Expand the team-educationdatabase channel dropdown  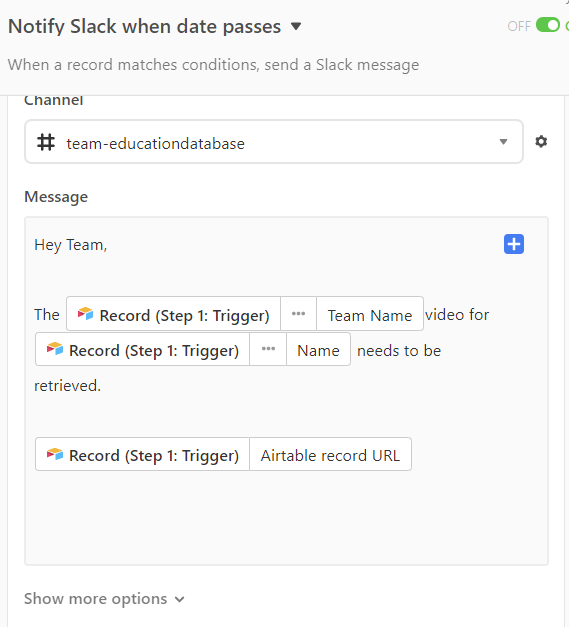pyautogui.click(x=503, y=142)
